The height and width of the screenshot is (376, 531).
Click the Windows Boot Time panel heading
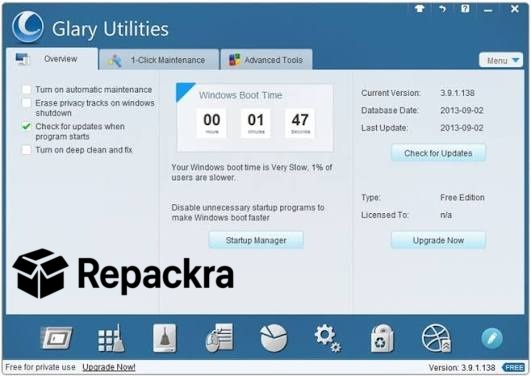tap(240, 95)
